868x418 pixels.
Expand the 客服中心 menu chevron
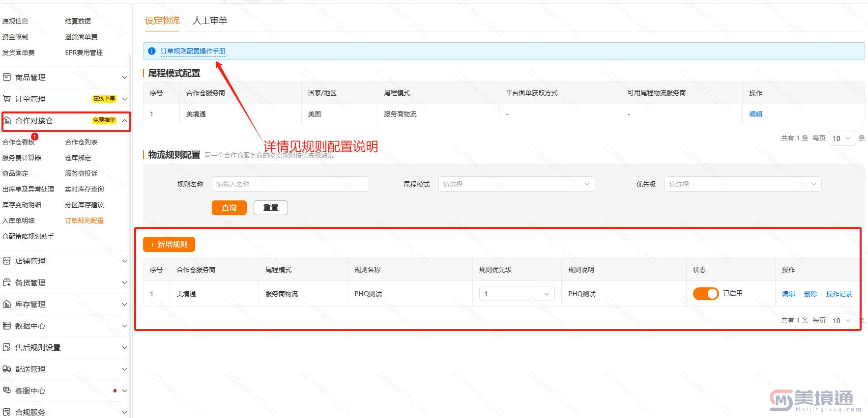(124, 391)
